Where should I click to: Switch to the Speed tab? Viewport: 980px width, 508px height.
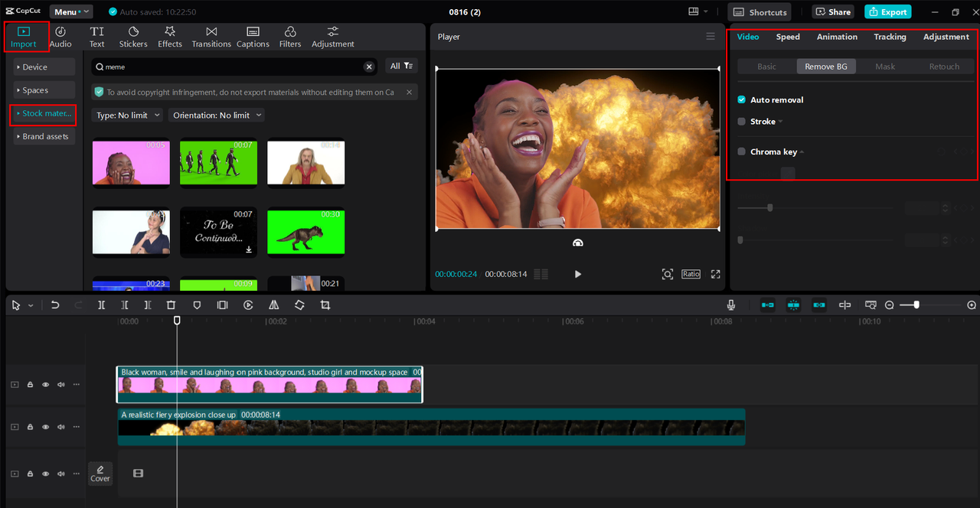tap(788, 37)
